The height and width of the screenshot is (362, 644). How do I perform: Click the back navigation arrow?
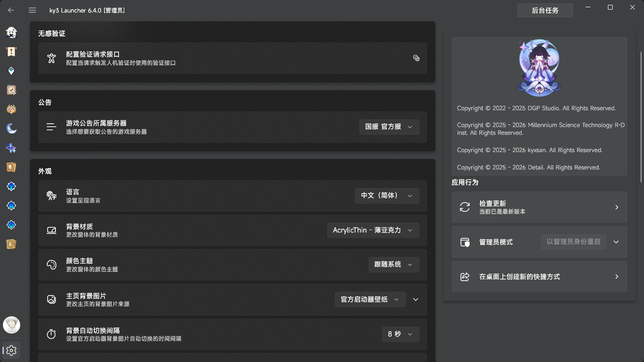(x=11, y=10)
